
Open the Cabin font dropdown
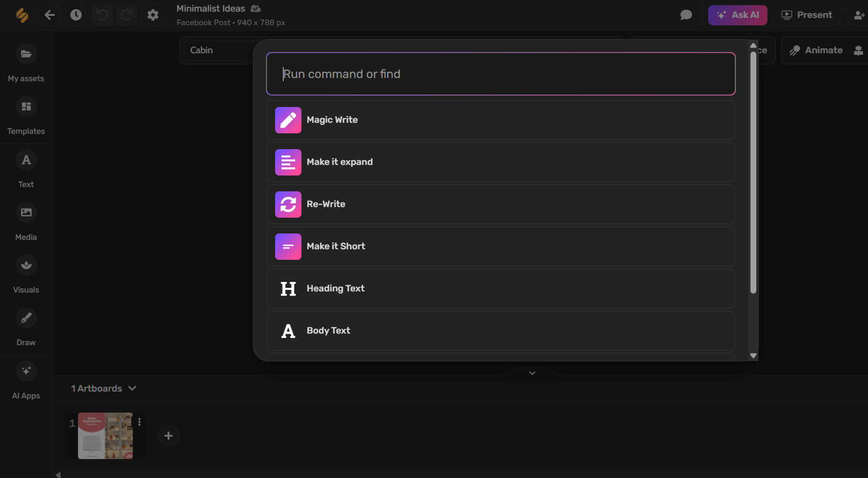pos(219,50)
